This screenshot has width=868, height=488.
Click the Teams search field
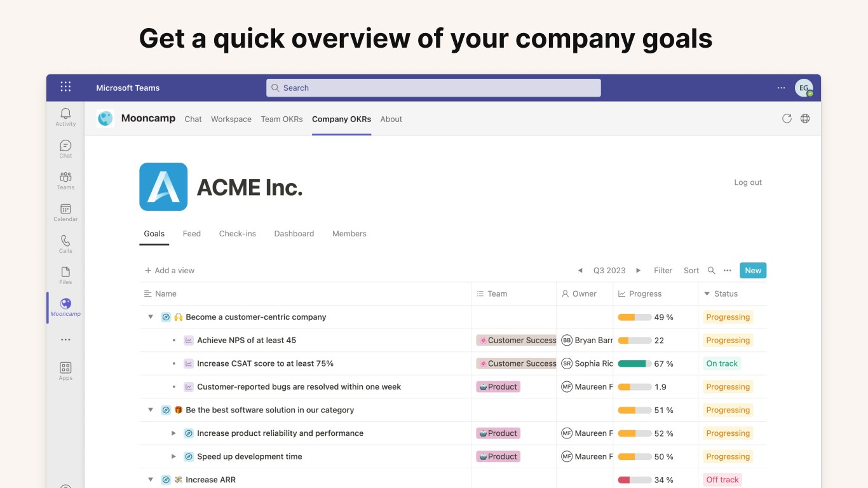point(433,88)
